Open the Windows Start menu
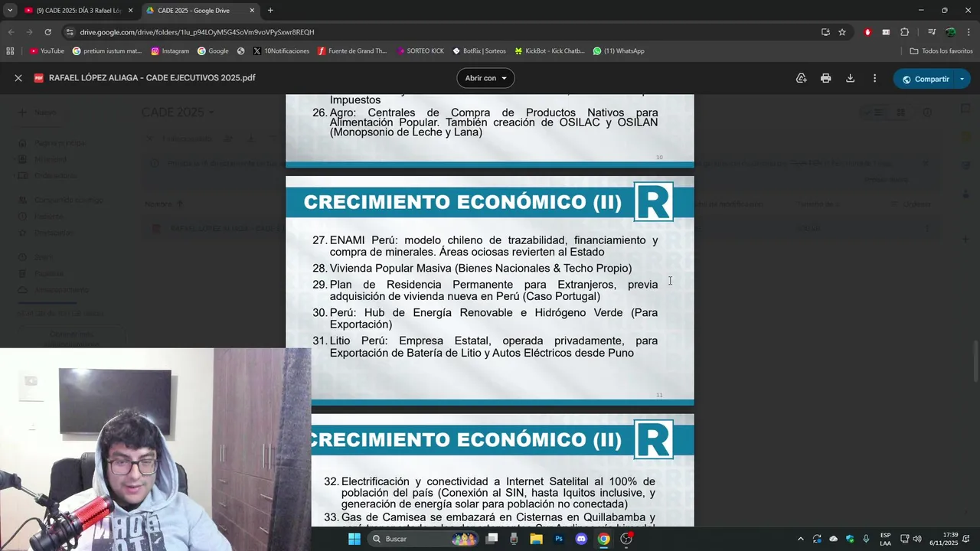This screenshot has width=980, height=551. [354, 539]
